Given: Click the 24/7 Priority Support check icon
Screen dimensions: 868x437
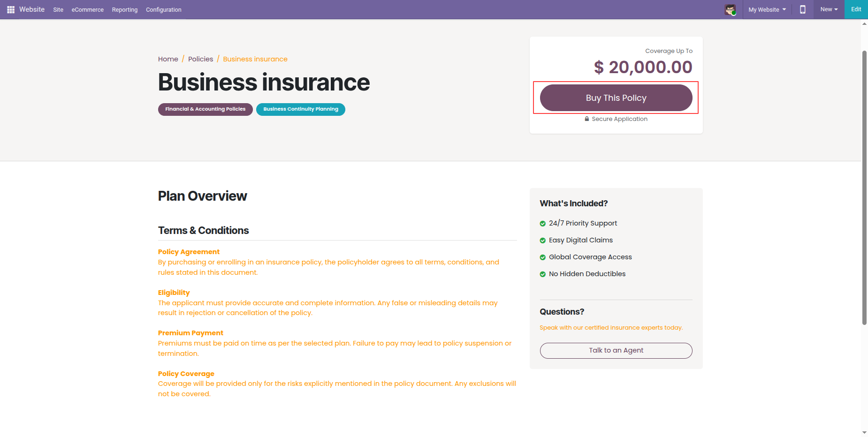Looking at the screenshot, I should tap(543, 224).
